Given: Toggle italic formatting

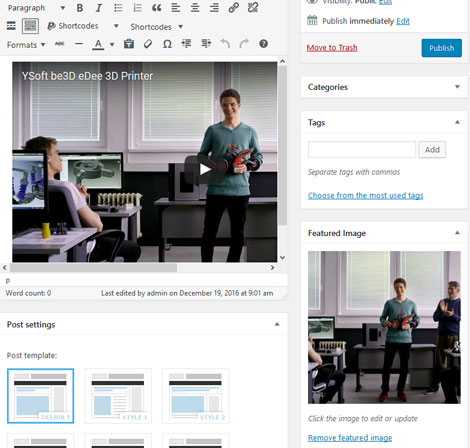Looking at the screenshot, I should tap(99, 8).
